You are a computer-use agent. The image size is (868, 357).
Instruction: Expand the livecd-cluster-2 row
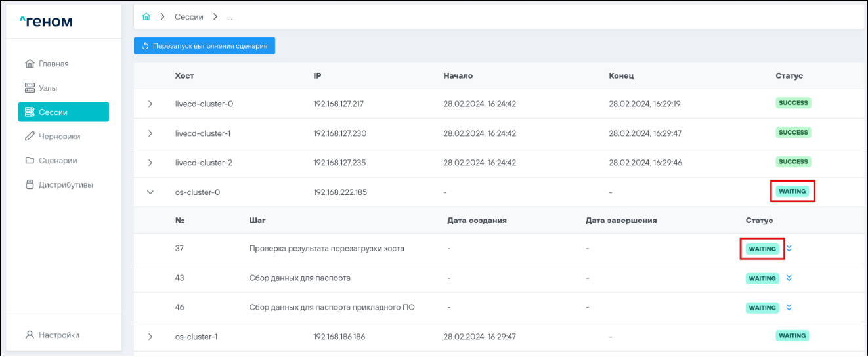150,163
